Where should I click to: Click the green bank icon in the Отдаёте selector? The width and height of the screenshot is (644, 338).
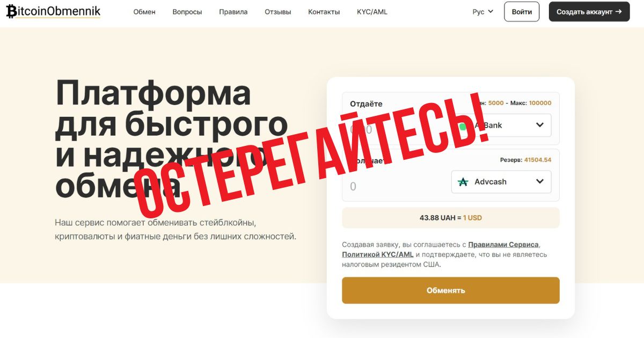pos(463,127)
